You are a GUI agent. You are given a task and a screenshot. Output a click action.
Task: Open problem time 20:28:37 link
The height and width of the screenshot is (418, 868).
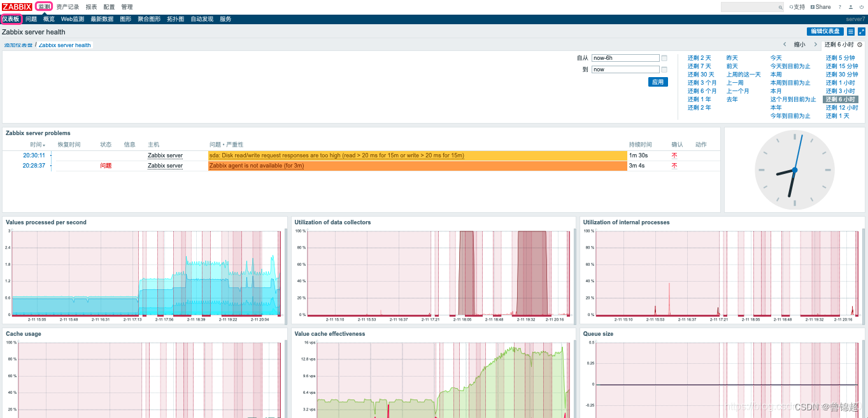pyautogui.click(x=34, y=166)
